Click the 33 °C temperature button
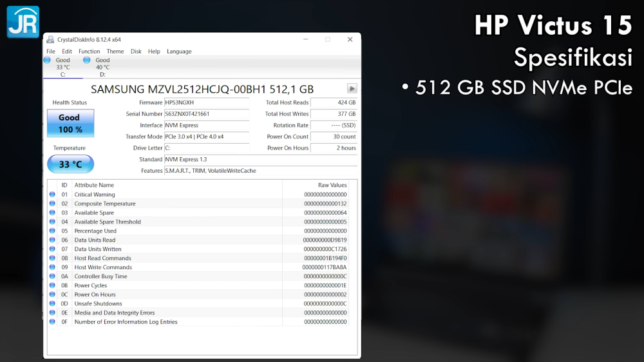 click(x=70, y=164)
